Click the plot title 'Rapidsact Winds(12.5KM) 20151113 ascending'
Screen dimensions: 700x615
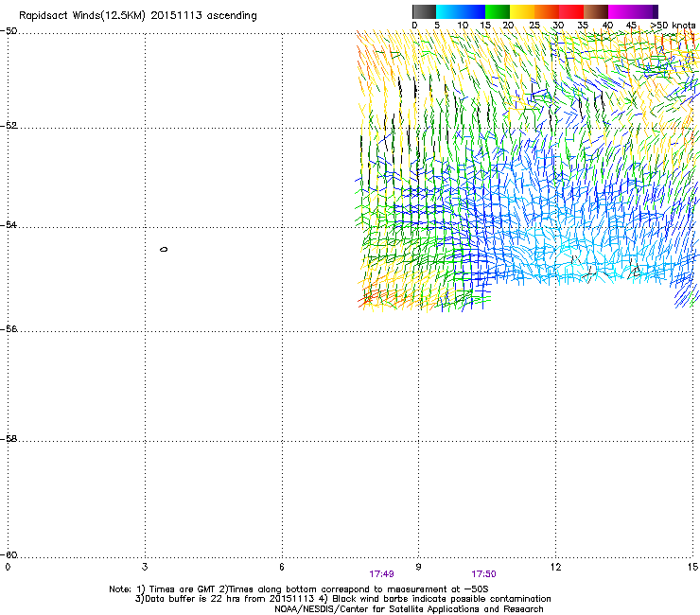tap(138, 16)
